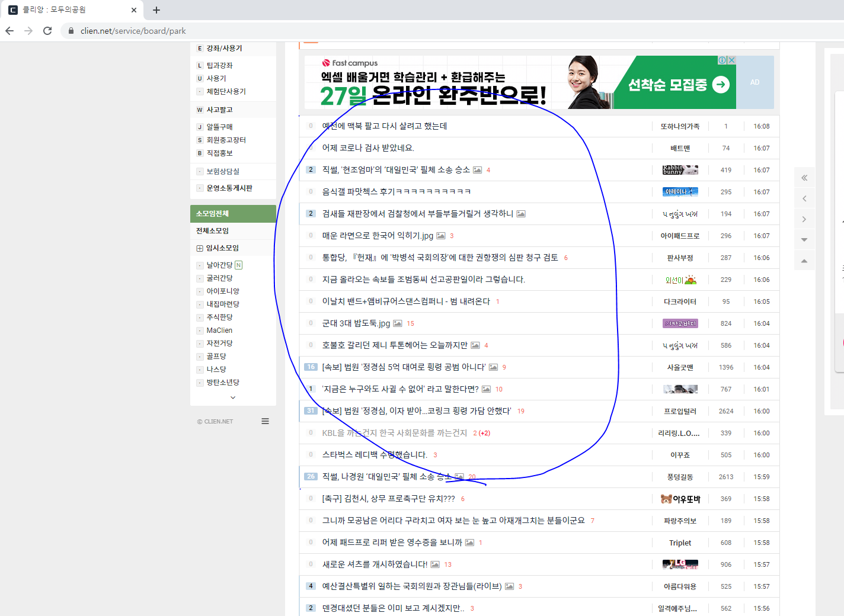This screenshot has height=616, width=844.
Task: Go to the MaClien group
Action: (x=219, y=331)
